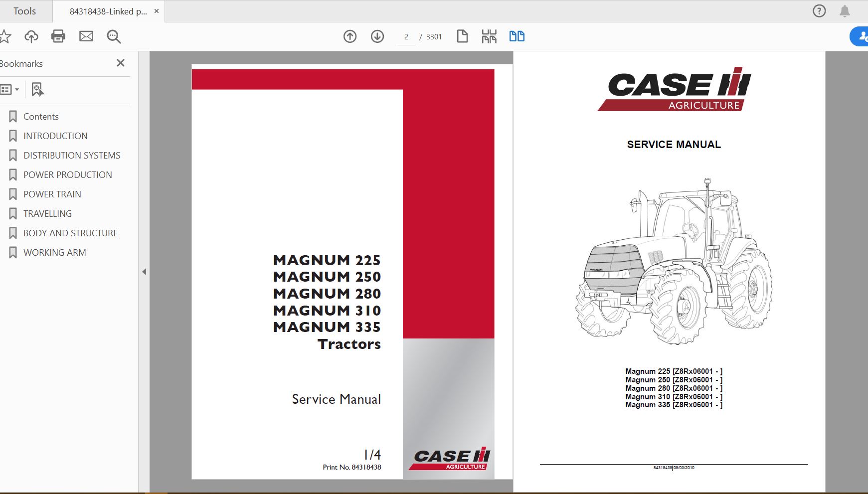868x494 pixels.
Task: Toggle continuous scrolling page view
Action: pos(490,36)
